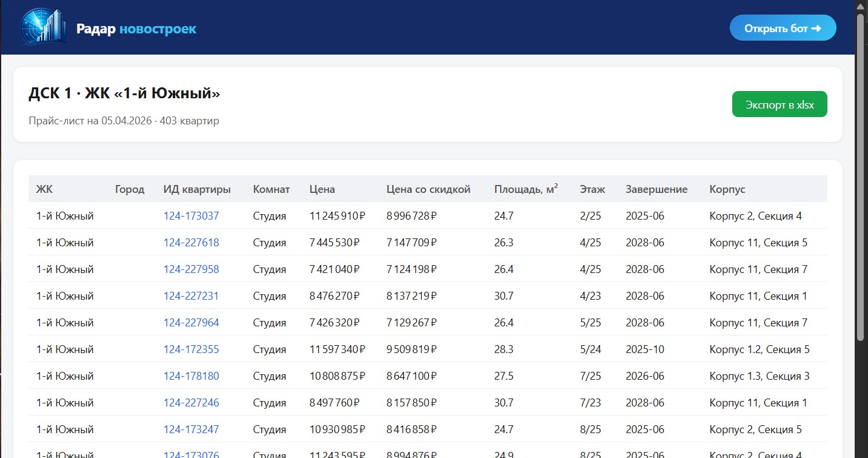
Task: Open apartment link 124-227964
Action: pyautogui.click(x=191, y=323)
